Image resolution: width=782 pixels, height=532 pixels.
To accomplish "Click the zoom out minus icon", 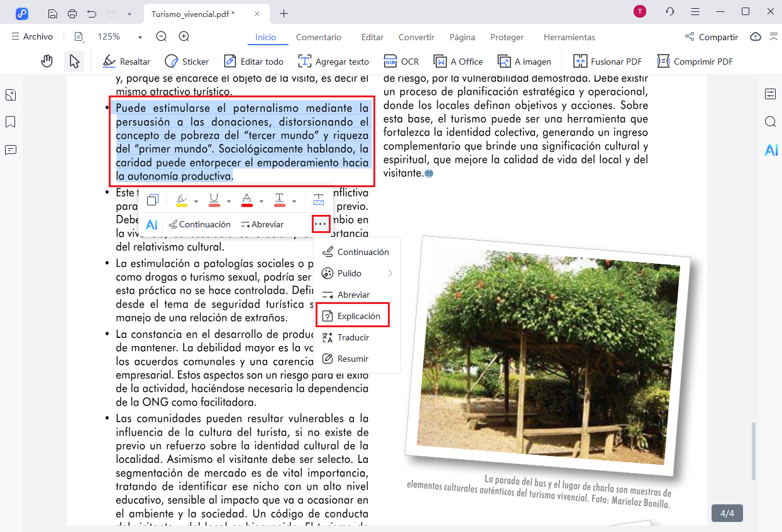I will click(162, 37).
